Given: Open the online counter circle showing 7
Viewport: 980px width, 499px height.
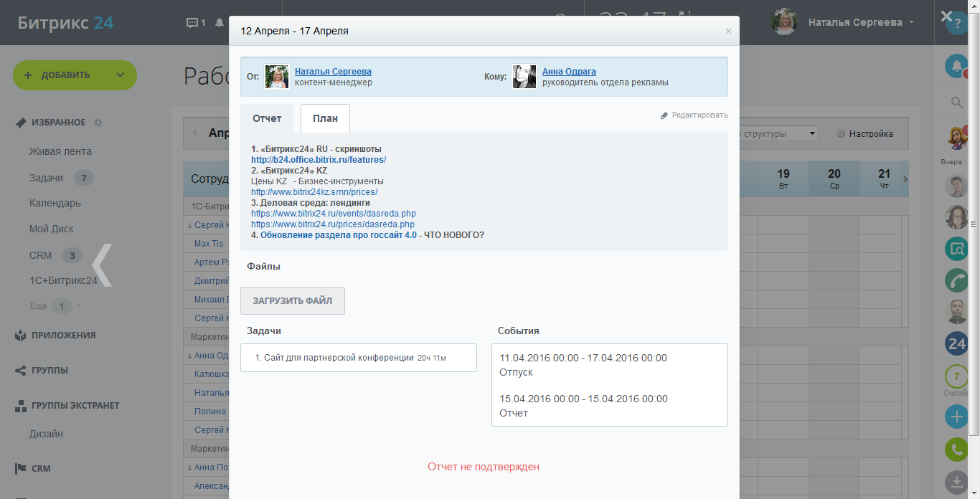Looking at the screenshot, I should tap(956, 376).
